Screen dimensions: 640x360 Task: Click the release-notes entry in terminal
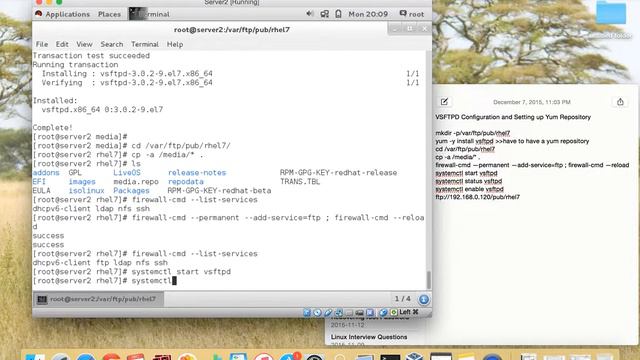(197, 173)
